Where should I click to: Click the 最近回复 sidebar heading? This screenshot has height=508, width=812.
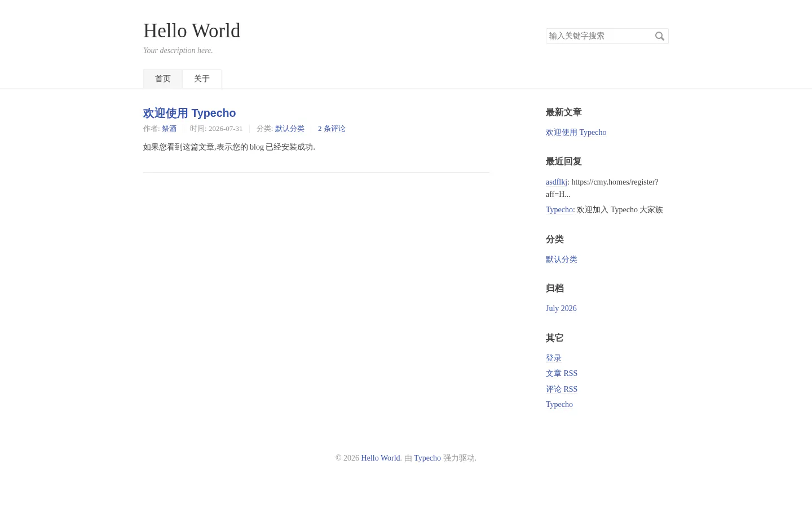(564, 161)
